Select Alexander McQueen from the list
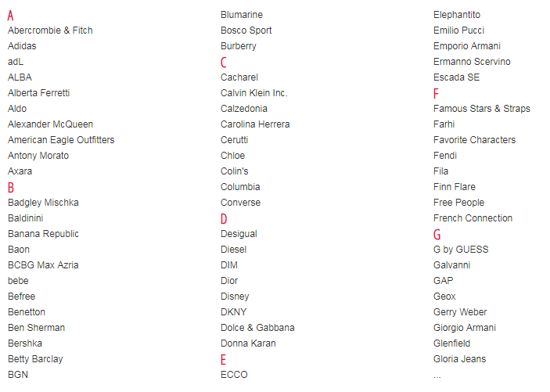Viewport: 550px width, 392px height. [50, 124]
